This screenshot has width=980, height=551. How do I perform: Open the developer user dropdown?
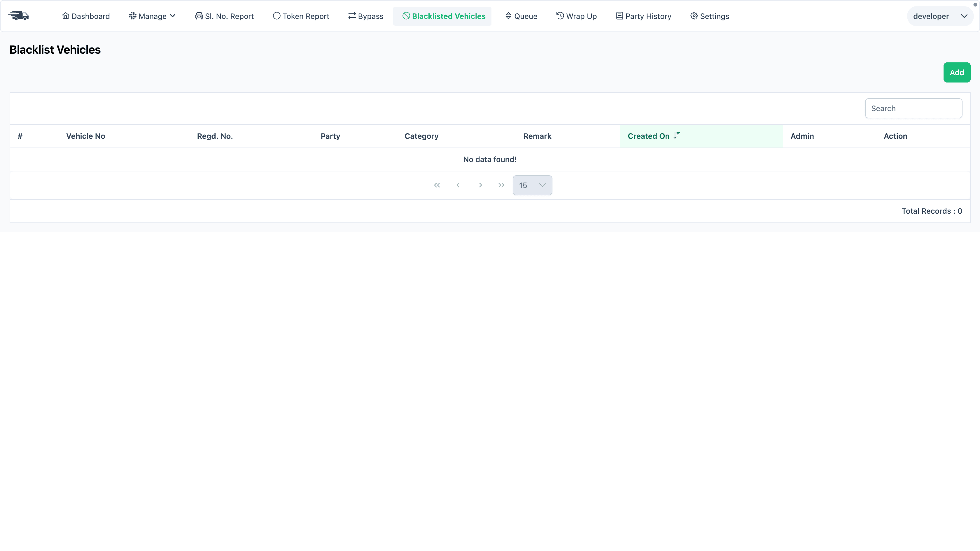coord(940,16)
